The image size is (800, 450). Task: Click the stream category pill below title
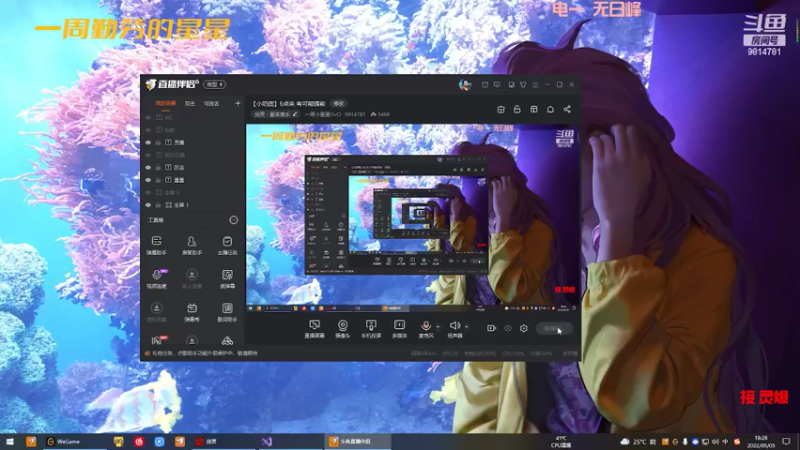tap(276, 114)
